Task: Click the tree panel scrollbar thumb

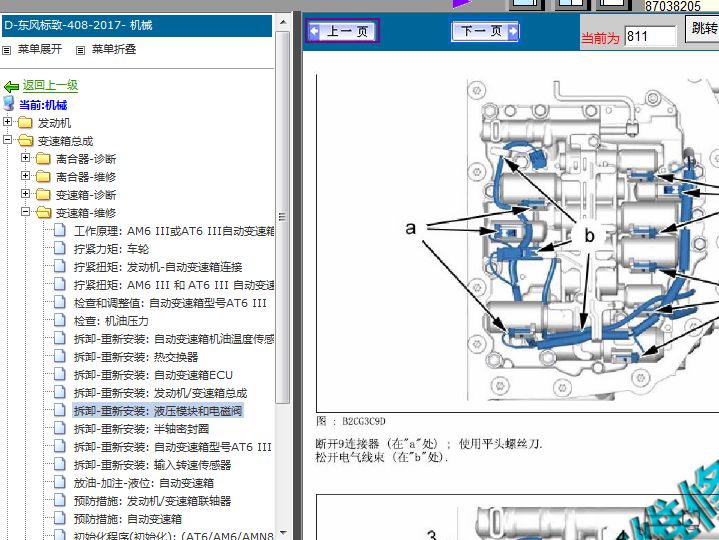Action: pyautogui.click(x=283, y=217)
